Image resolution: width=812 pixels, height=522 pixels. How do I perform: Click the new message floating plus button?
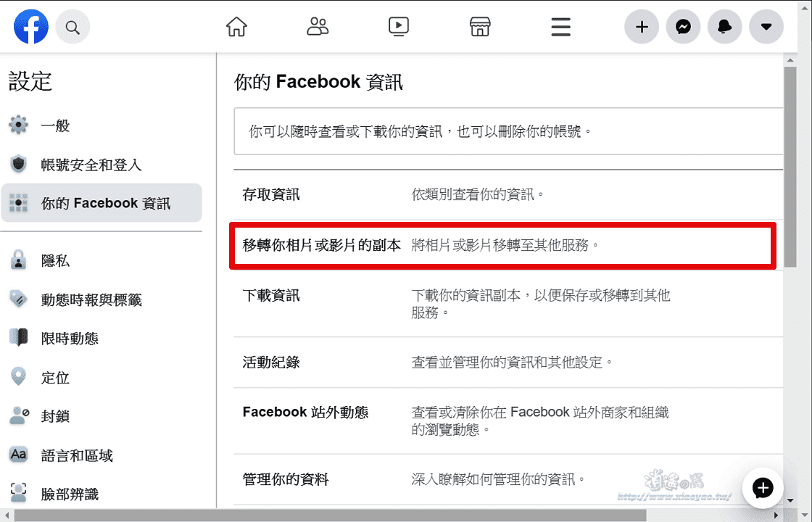click(762, 488)
